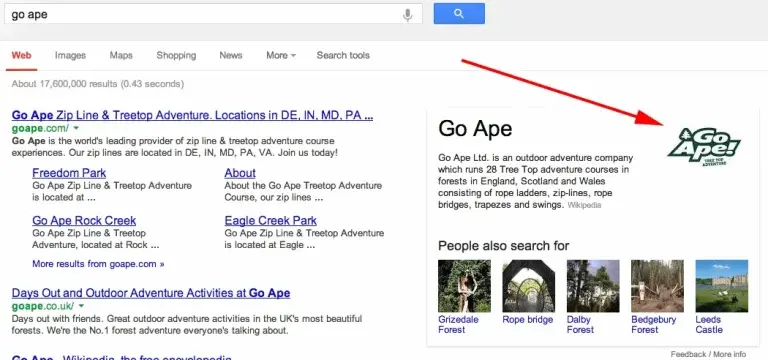Switch to the Images tab
Screen dimensions: 768x360
click(71, 55)
